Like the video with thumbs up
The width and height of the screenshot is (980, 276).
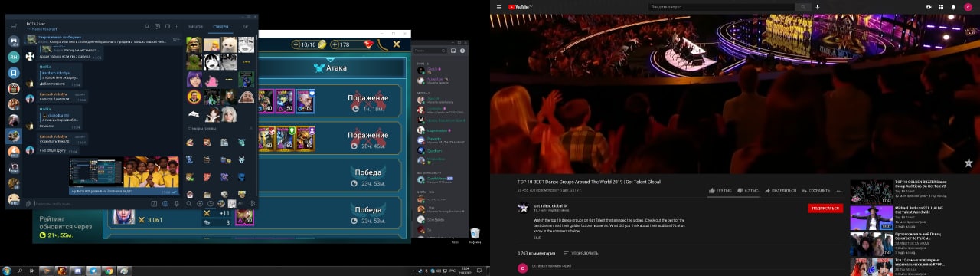tap(721, 190)
